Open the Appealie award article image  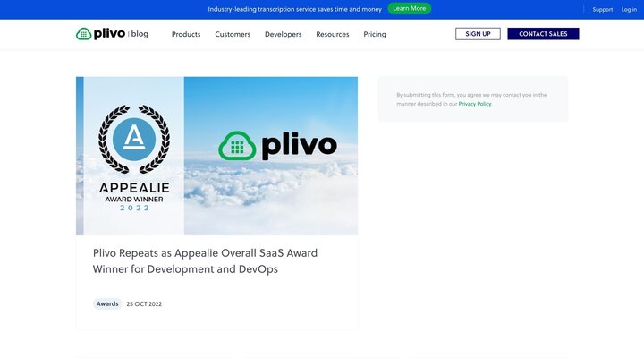[216, 156]
